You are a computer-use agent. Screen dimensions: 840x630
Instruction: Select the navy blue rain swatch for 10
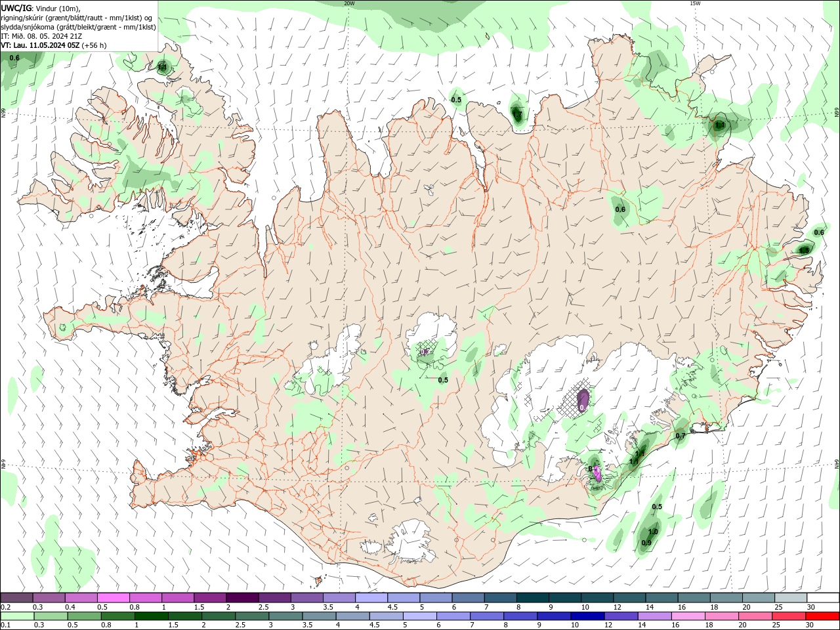point(587,616)
